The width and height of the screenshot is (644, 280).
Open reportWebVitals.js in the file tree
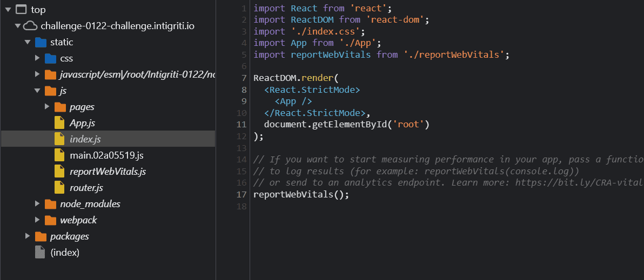tap(108, 172)
